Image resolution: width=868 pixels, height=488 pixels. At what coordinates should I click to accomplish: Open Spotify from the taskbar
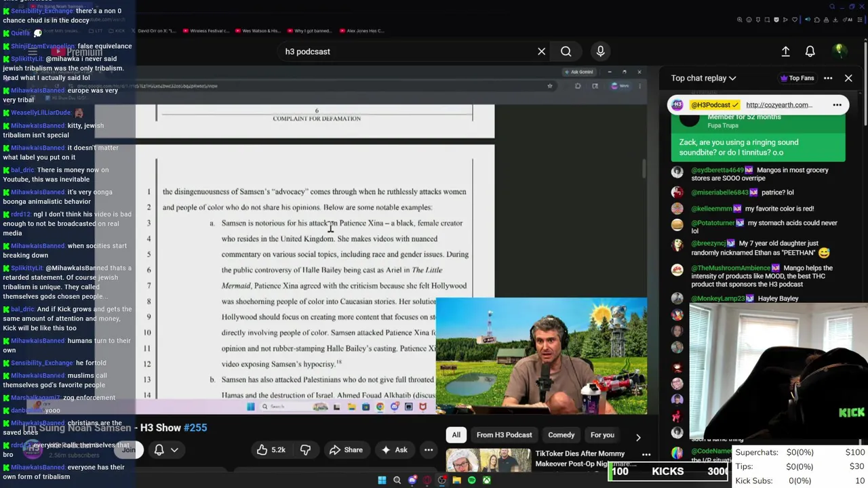point(471,481)
